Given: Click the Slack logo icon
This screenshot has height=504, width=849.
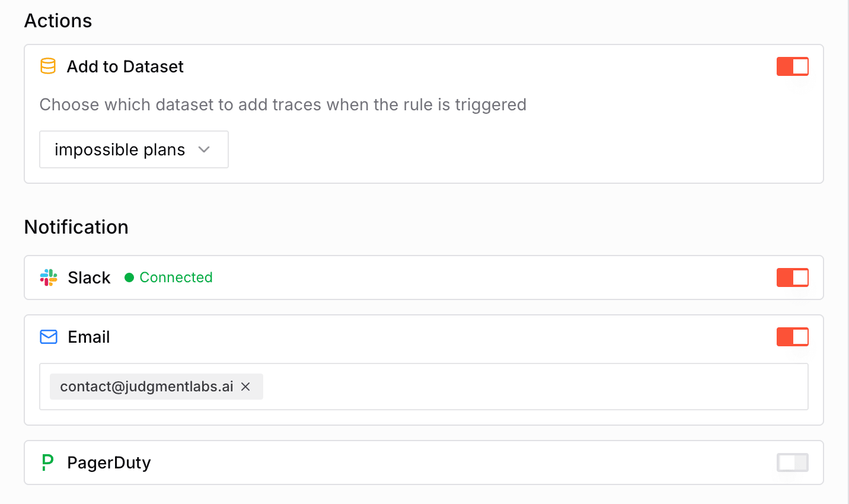Looking at the screenshot, I should pos(49,277).
